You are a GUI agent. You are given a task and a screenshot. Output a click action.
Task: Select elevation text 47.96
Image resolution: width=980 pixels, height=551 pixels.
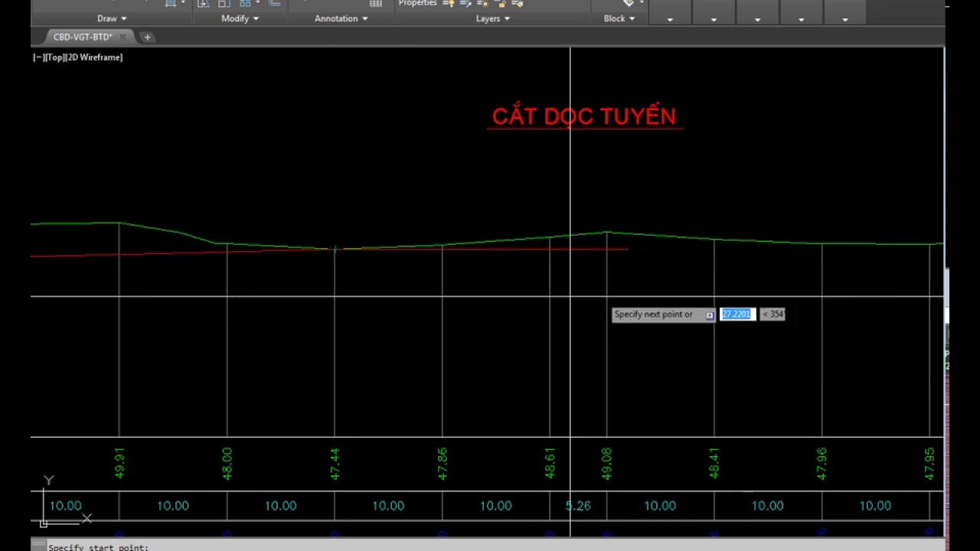click(x=822, y=464)
